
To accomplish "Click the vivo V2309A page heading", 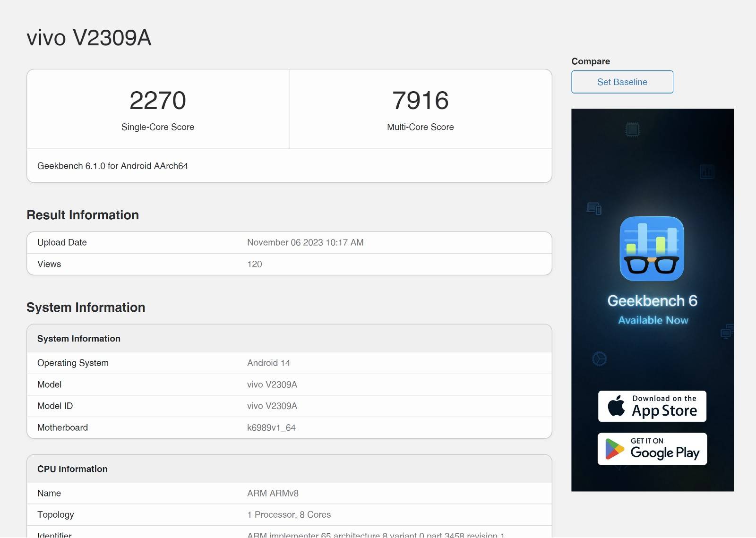I will pos(89,38).
